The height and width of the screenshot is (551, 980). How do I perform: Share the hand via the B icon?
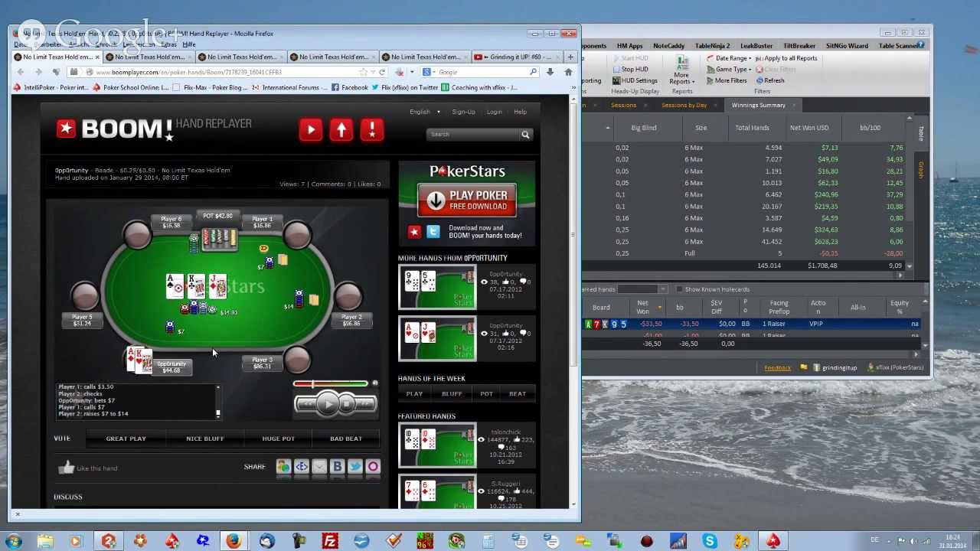pos(337,466)
